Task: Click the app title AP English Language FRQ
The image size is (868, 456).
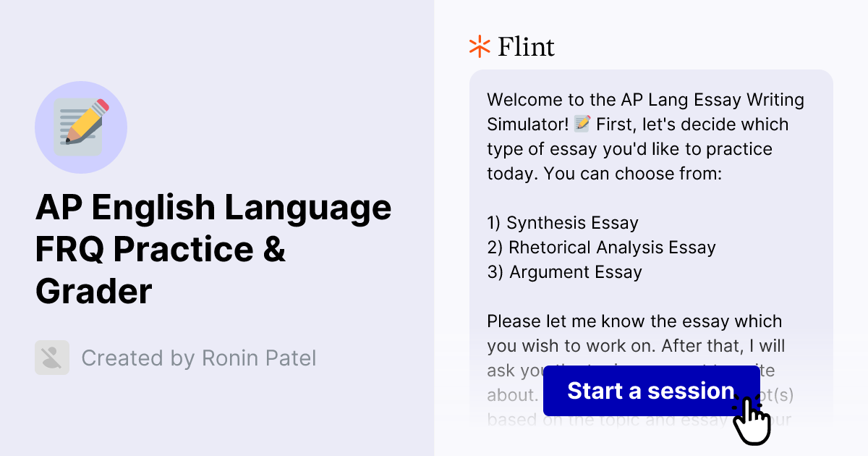Action: [x=214, y=249]
